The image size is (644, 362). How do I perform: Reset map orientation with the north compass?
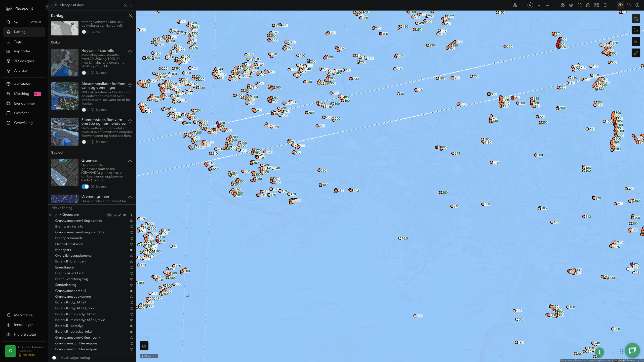coord(530,5)
